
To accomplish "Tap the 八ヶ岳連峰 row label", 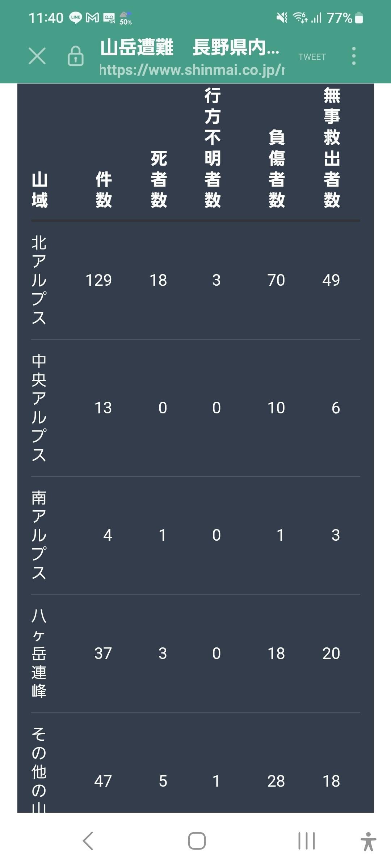I will point(39,653).
